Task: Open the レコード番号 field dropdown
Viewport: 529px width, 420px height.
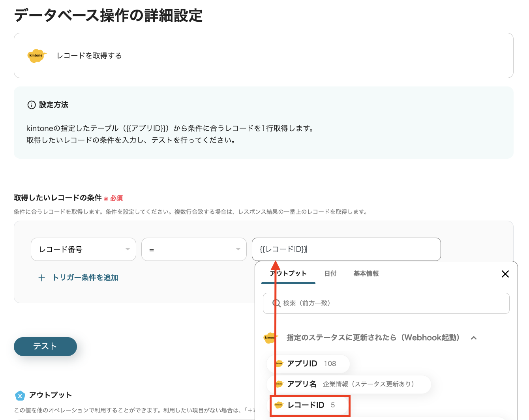Action: point(83,249)
